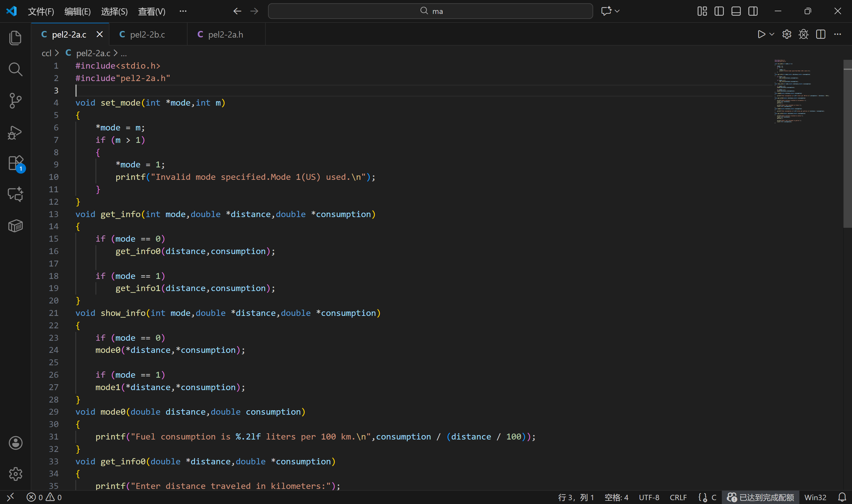Open the Run and Debug view
The height and width of the screenshot is (504, 852).
tap(15, 133)
